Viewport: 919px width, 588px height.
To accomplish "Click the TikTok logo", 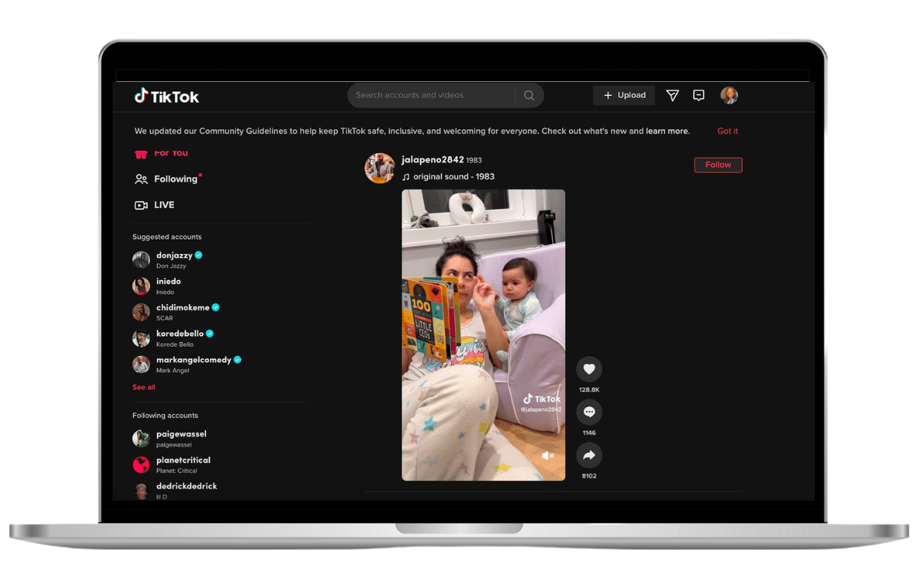I will pyautogui.click(x=167, y=96).
